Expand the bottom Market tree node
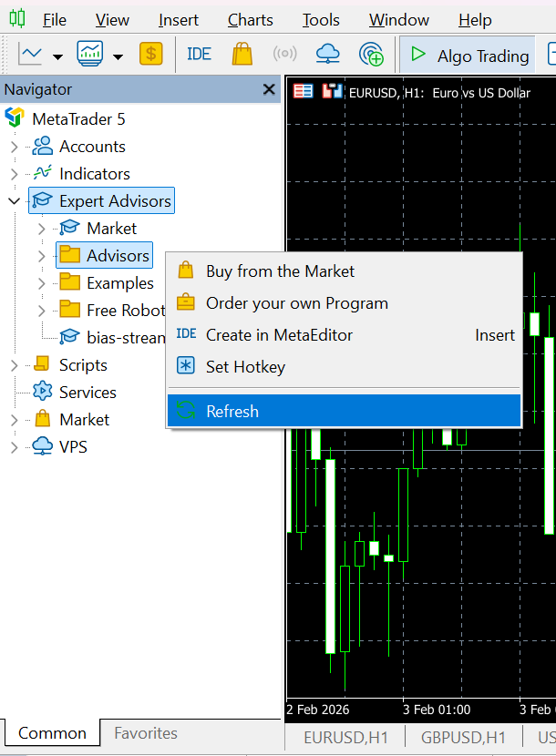 14,420
